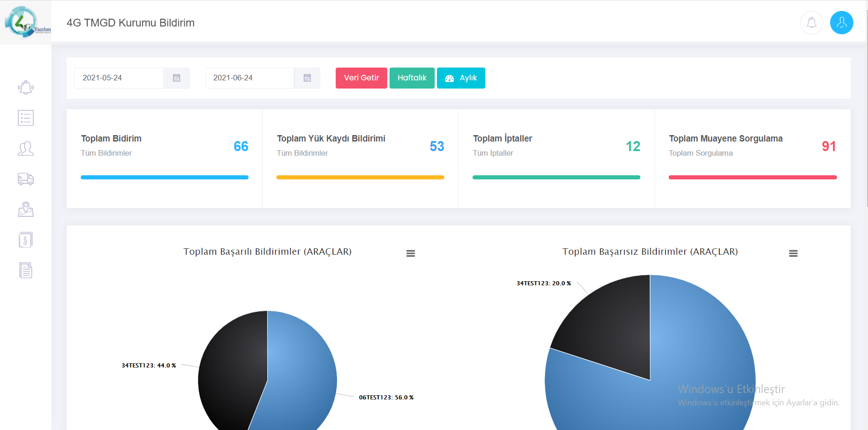Viewport: 868px width, 430px height.
Task: Click the end date field 2021-06-24
Action: [x=249, y=78]
